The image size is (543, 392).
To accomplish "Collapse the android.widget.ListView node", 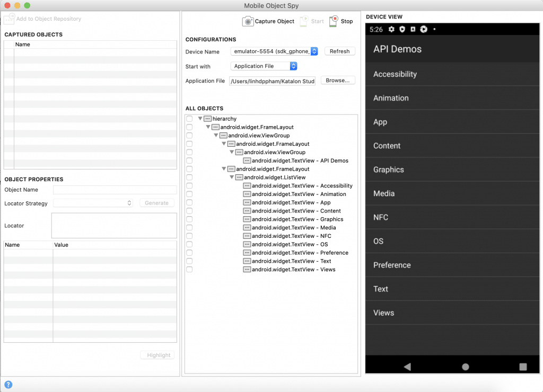I will pyautogui.click(x=232, y=177).
